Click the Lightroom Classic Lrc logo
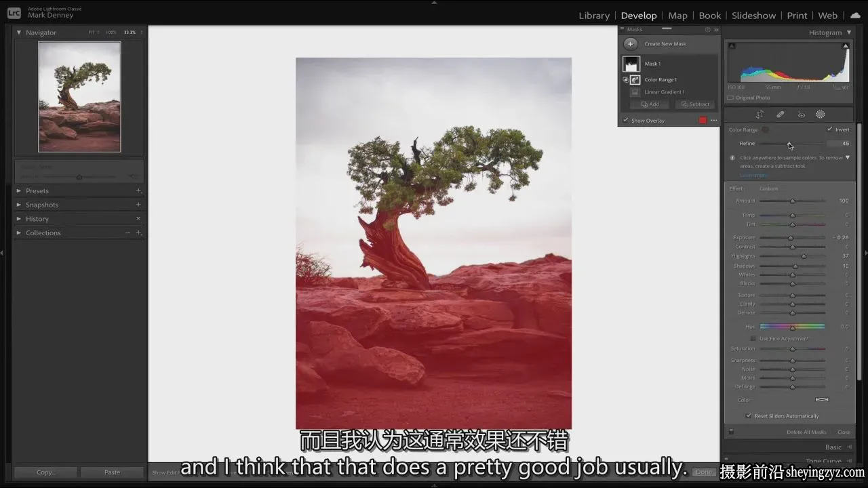868x488 pixels. pos(14,13)
